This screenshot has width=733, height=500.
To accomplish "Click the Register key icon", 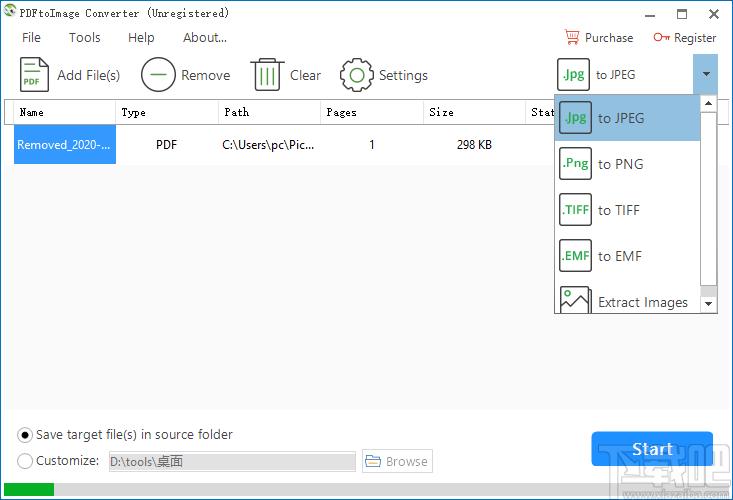I will pyautogui.click(x=661, y=37).
